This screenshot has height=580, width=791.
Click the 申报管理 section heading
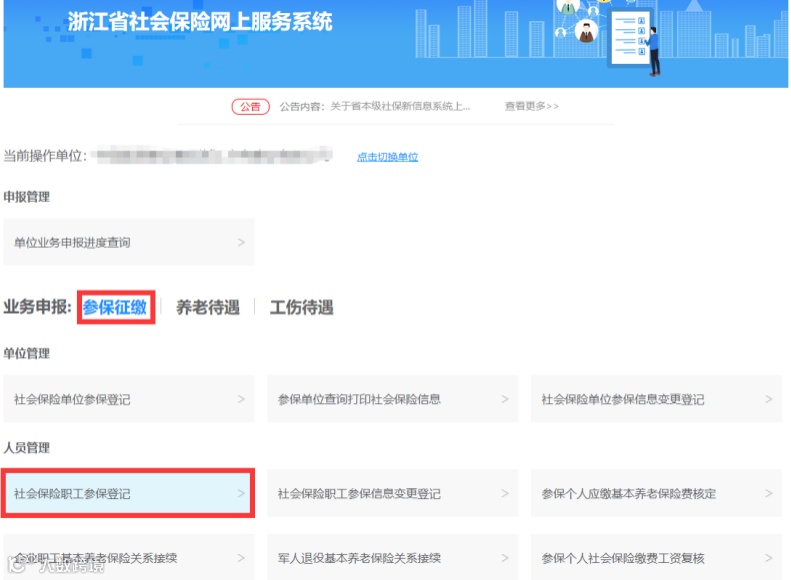tap(27, 197)
